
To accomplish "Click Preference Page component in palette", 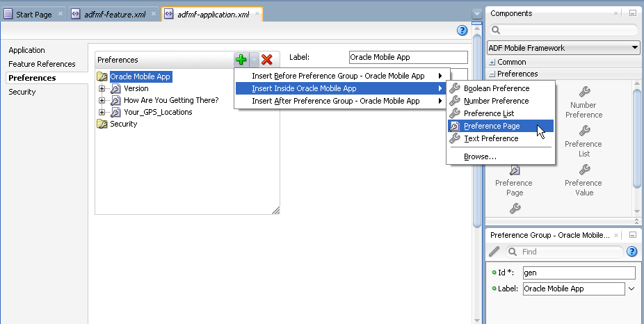I will [514, 181].
